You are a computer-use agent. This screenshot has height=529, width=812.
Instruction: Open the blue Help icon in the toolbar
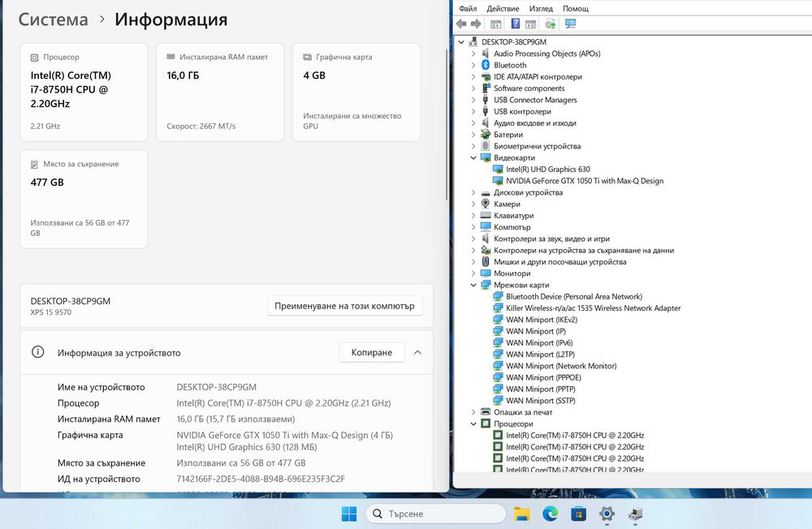point(516,24)
